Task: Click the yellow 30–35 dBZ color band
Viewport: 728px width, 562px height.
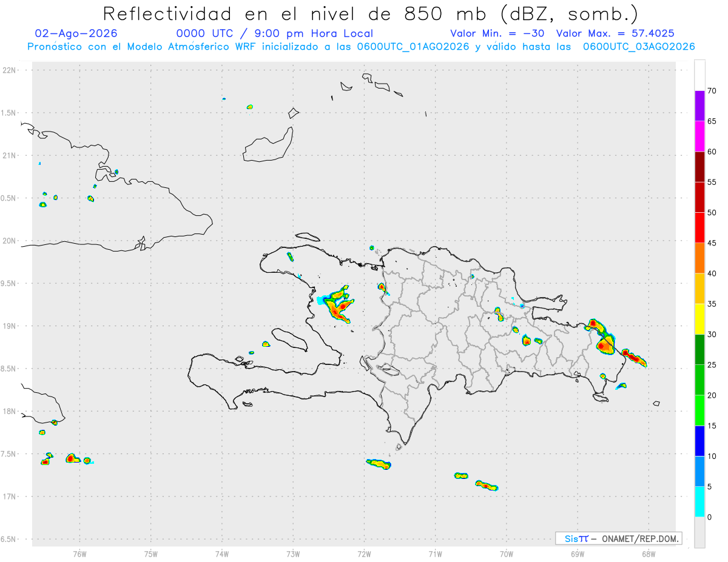Action: 699,319
